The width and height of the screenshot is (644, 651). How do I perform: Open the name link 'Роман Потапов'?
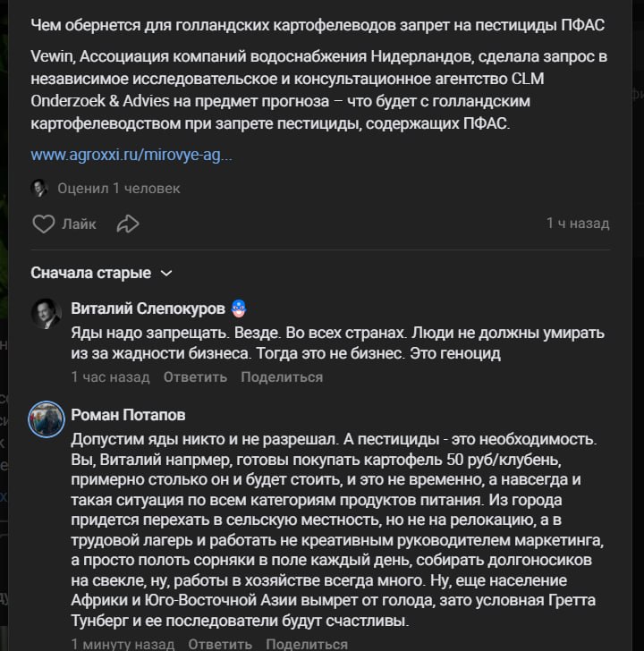(x=128, y=415)
